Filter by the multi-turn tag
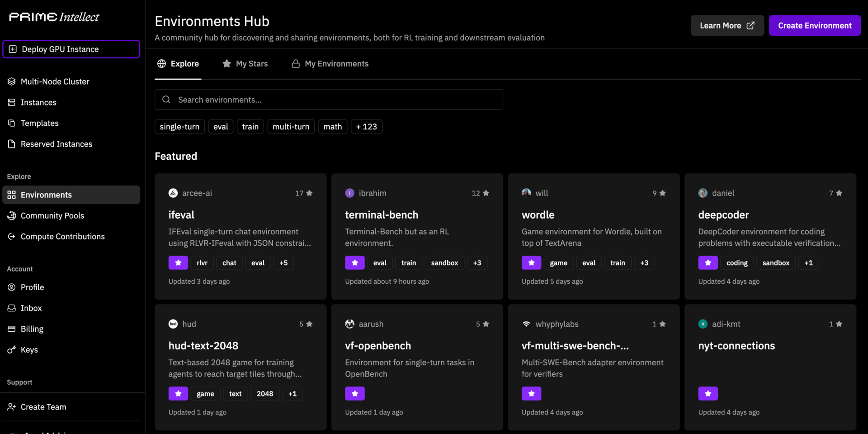868x434 pixels. pyautogui.click(x=291, y=126)
